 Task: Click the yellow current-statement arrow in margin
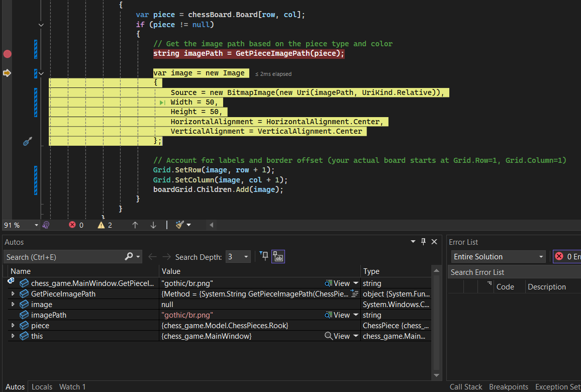[7, 73]
